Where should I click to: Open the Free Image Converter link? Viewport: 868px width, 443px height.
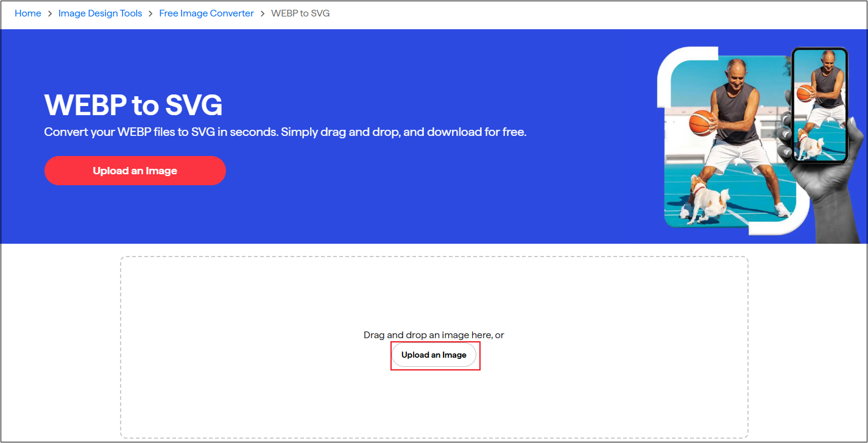pyautogui.click(x=206, y=13)
